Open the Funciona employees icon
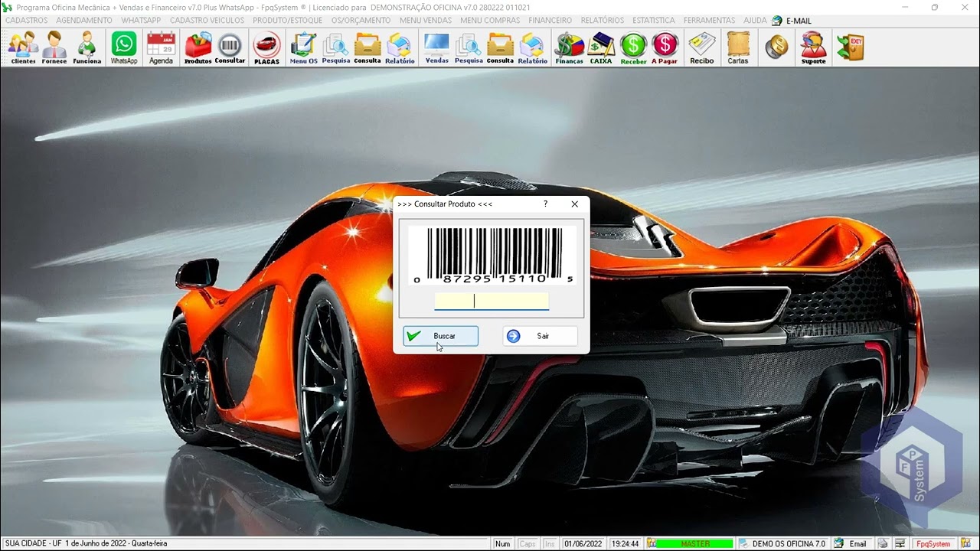This screenshot has height=551, width=980. [x=87, y=47]
